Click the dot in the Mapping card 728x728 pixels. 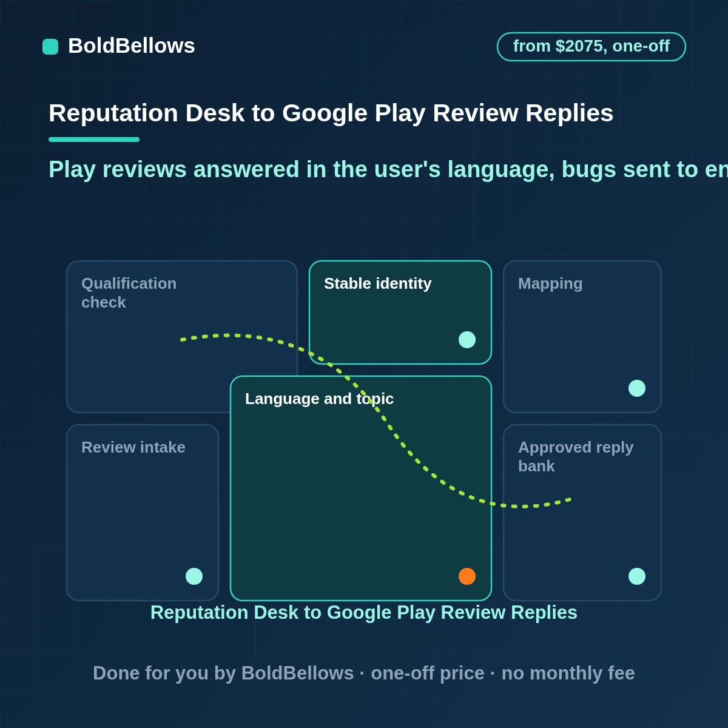pos(637,388)
